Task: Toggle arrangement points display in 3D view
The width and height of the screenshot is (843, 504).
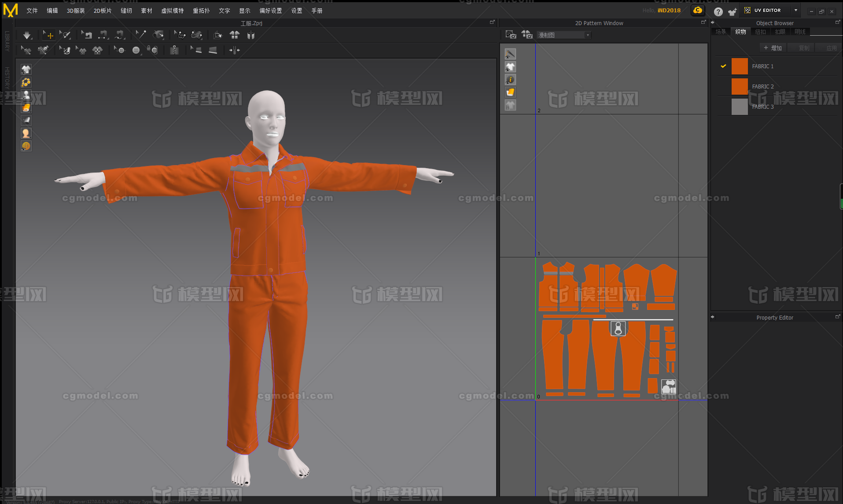Action: pos(26,82)
